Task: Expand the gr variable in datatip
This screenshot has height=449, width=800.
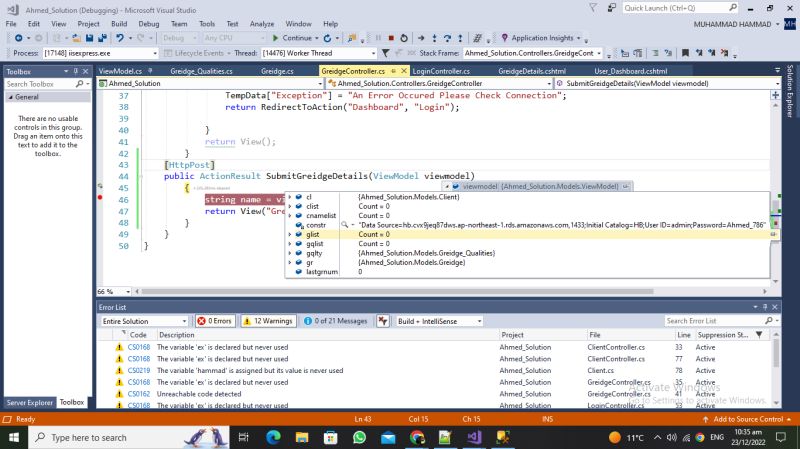Action: point(290,263)
